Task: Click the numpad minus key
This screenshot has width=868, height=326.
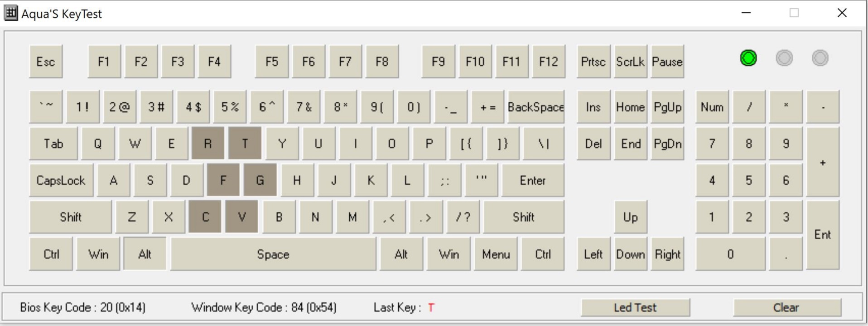Action: 823,107
